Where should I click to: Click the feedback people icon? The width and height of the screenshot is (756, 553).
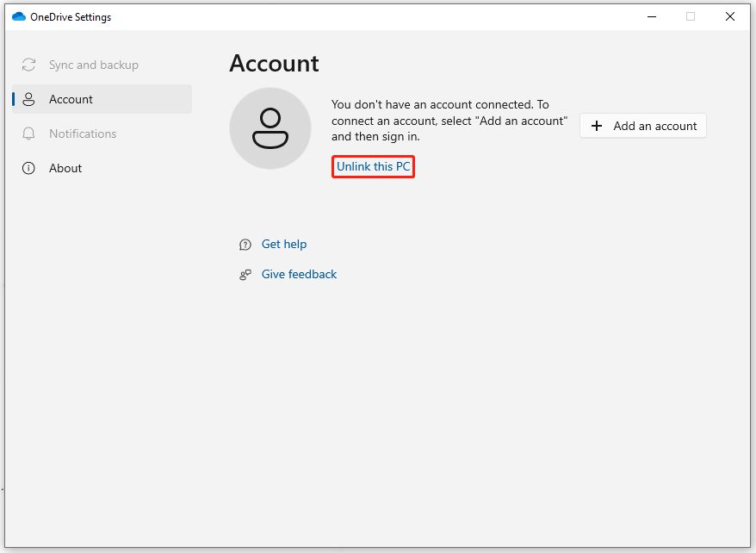pos(245,275)
